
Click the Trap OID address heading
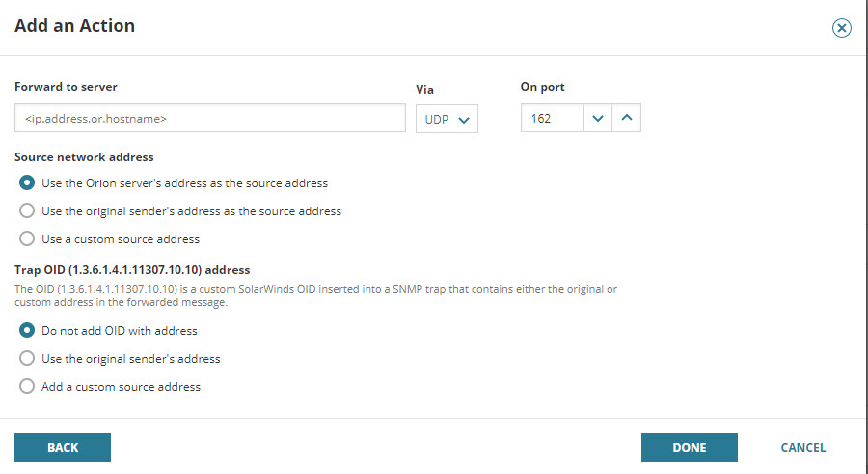[132, 270]
